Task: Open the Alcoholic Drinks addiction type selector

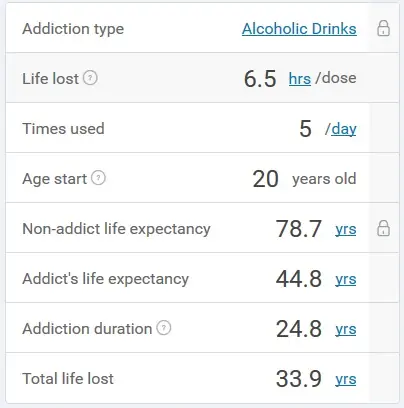Action: click(299, 29)
